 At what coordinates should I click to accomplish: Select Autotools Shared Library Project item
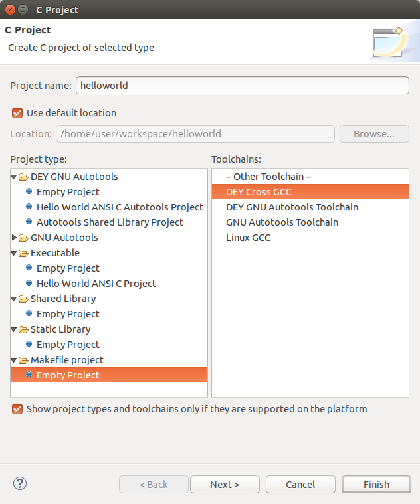(110, 222)
